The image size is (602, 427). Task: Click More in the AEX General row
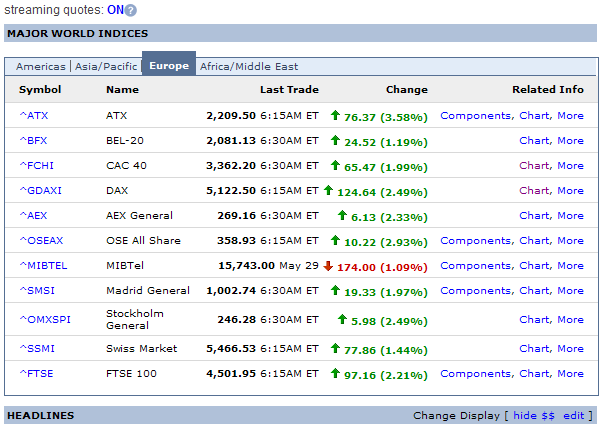tap(571, 215)
